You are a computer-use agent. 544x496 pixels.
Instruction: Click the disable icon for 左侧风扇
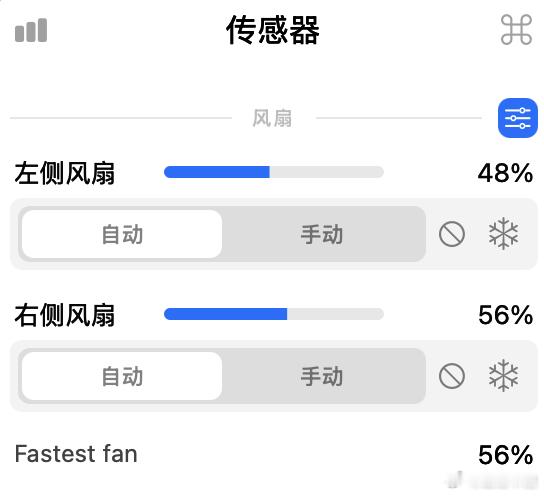452,234
